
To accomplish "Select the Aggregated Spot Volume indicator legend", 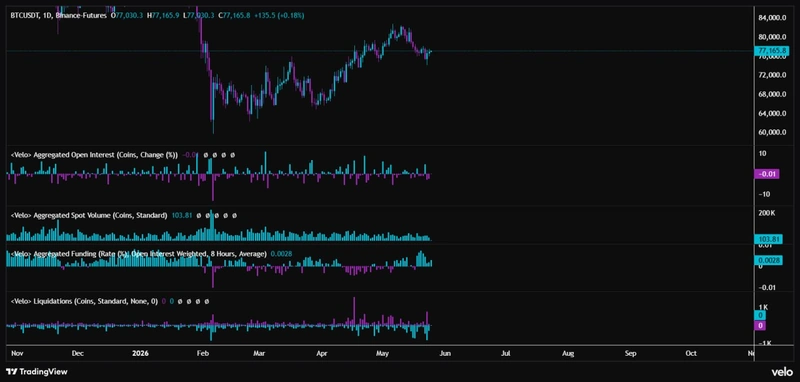I will click(x=89, y=215).
